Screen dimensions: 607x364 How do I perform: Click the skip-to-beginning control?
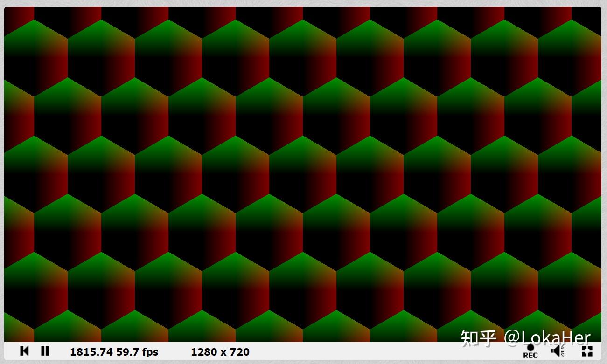(24, 351)
